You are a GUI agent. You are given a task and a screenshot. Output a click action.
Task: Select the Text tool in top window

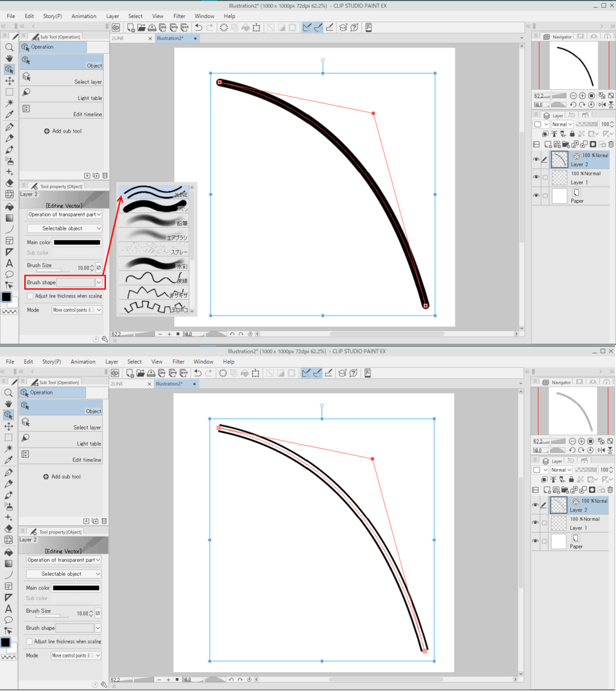coord(9,264)
